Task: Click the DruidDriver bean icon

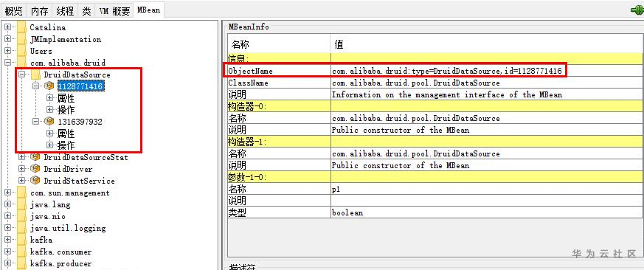Action: point(35,169)
